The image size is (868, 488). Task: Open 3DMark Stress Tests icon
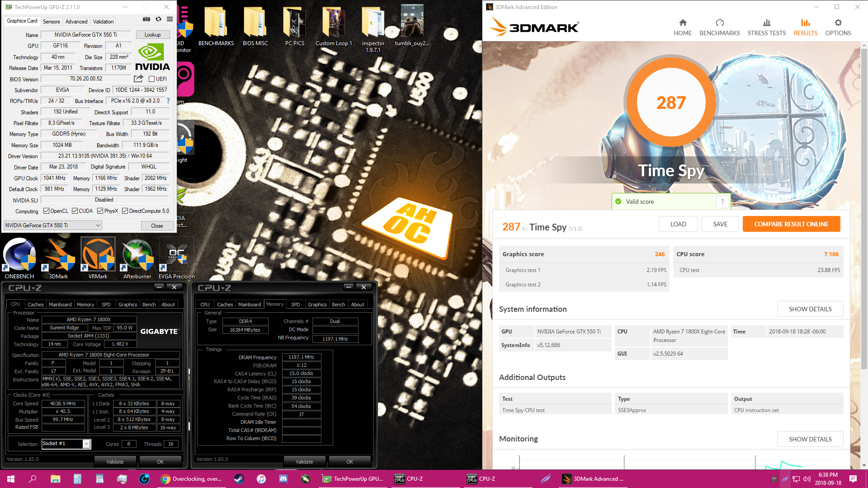tap(767, 23)
